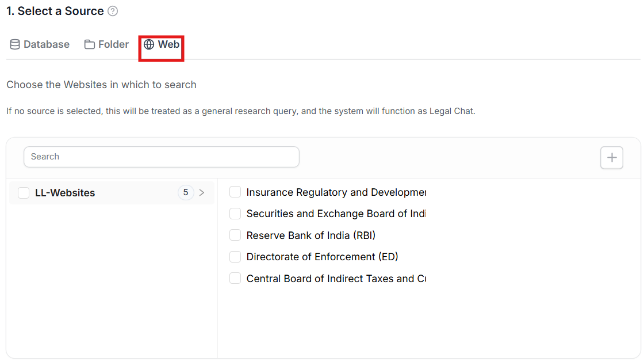This screenshot has height=361, width=644.
Task: Focus the website Search field
Action: 161,157
